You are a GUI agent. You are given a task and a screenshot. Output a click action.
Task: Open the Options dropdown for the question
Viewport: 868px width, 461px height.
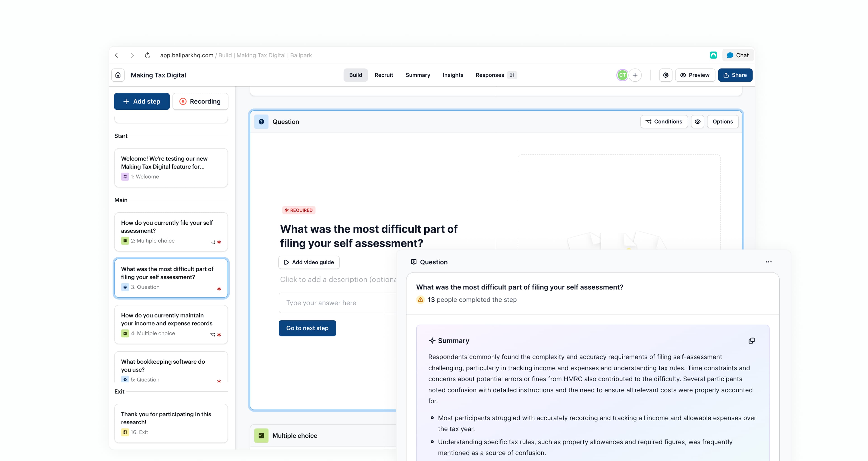tap(723, 122)
